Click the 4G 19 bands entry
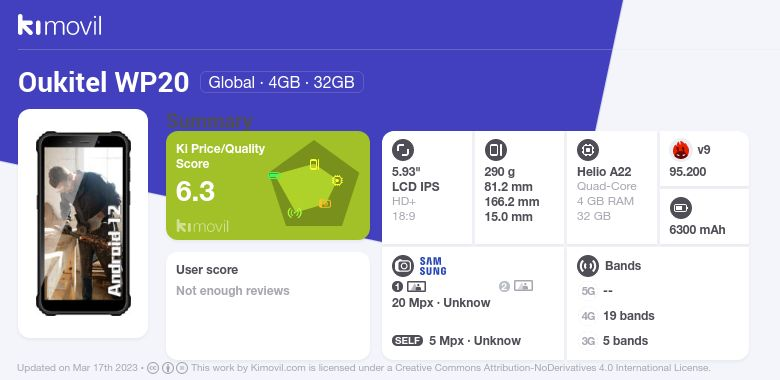780x380 pixels. (x=618, y=316)
